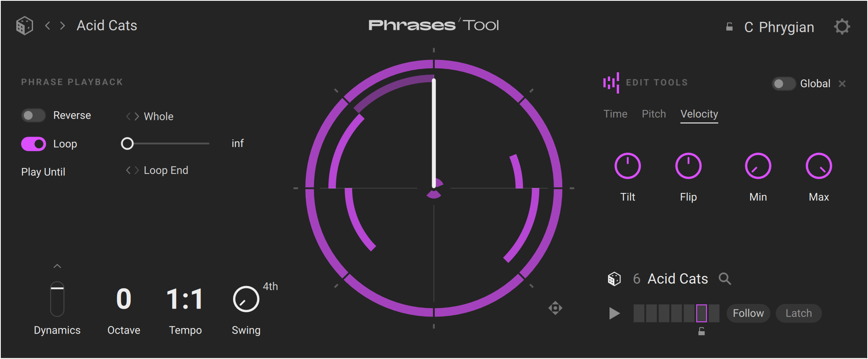Click the lock icon next to C Phrygian
Image resolution: width=868 pixels, height=359 pixels.
(729, 27)
